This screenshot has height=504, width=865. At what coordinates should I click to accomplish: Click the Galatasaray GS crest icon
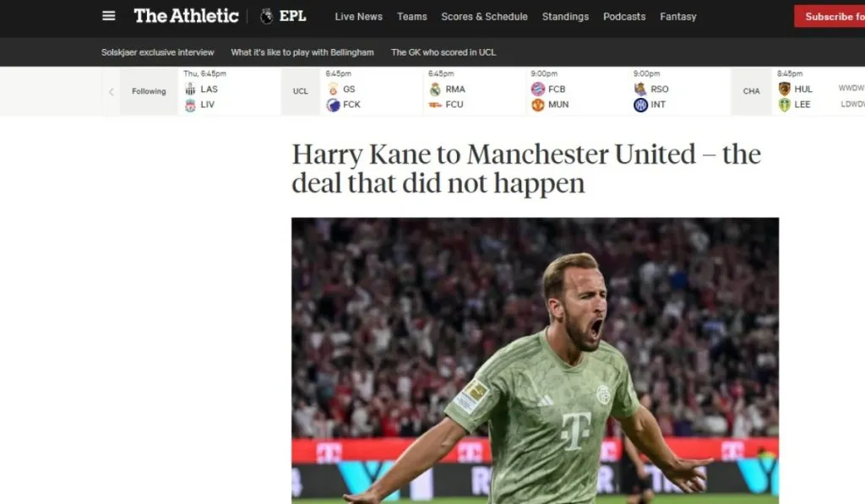click(x=333, y=89)
